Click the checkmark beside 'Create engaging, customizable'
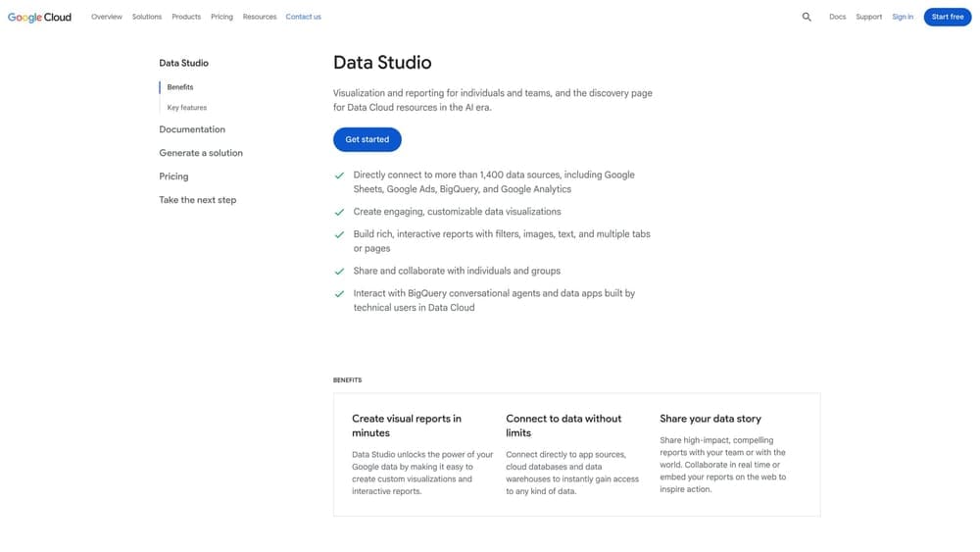980x552 pixels. [x=339, y=213]
